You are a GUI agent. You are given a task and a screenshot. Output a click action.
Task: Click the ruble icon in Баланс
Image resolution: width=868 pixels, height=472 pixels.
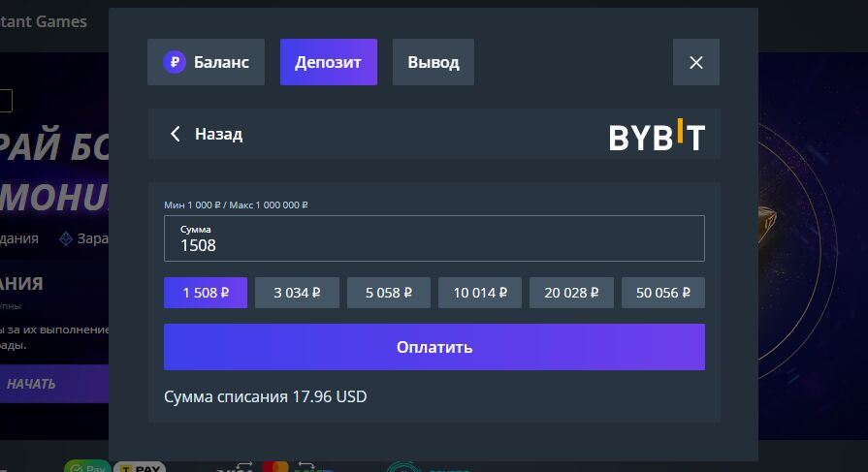click(175, 62)
